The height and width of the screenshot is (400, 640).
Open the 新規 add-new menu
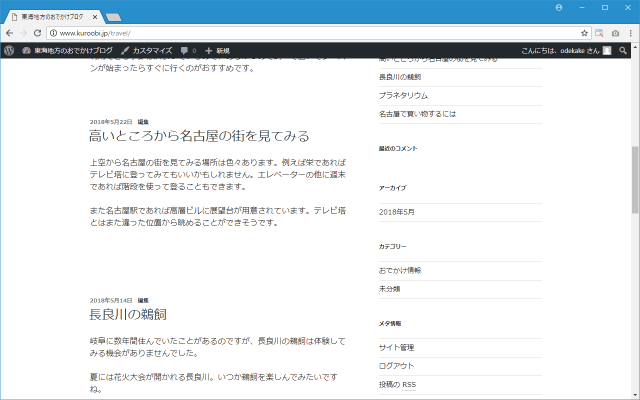pyautogui.click(x=217, y=50)
